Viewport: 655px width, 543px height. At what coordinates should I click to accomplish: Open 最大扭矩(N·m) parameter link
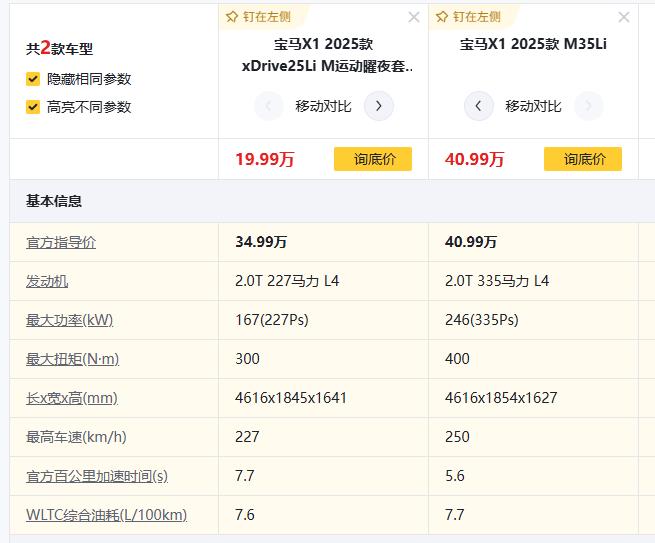click(72, 359)
